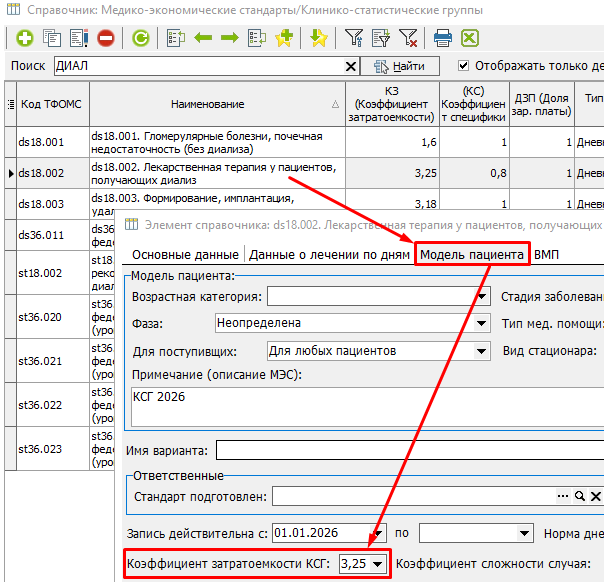604x582 pixels.
Task: Open the Данные о лечении по дням tab
Action: coord(329,255)
